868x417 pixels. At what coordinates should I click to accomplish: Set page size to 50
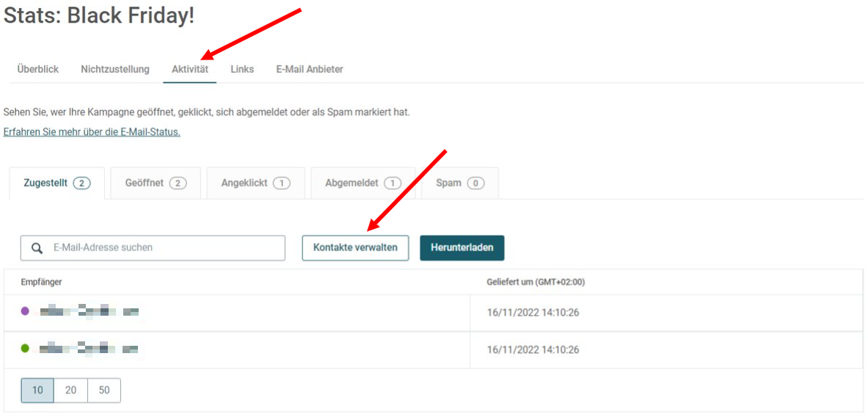click(104, 391)
